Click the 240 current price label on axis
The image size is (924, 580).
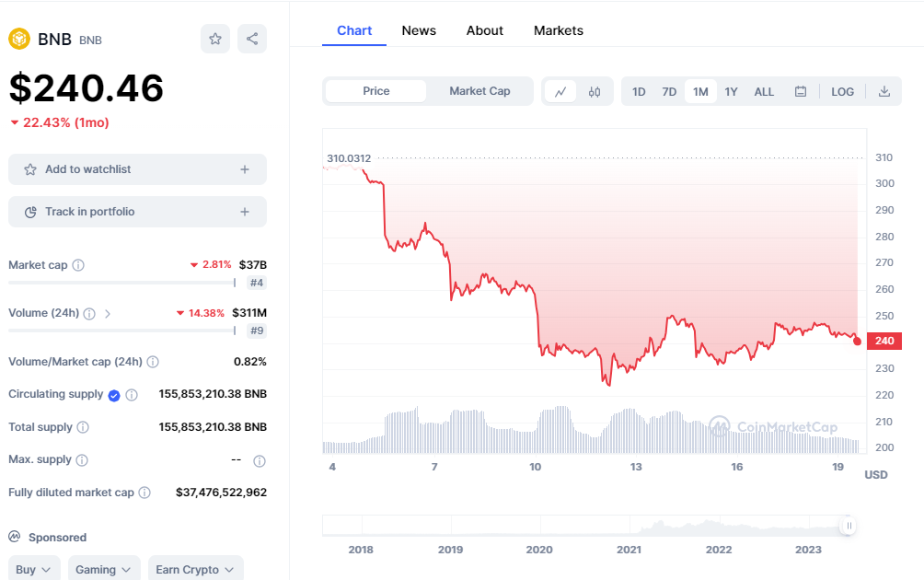[884, 342]
